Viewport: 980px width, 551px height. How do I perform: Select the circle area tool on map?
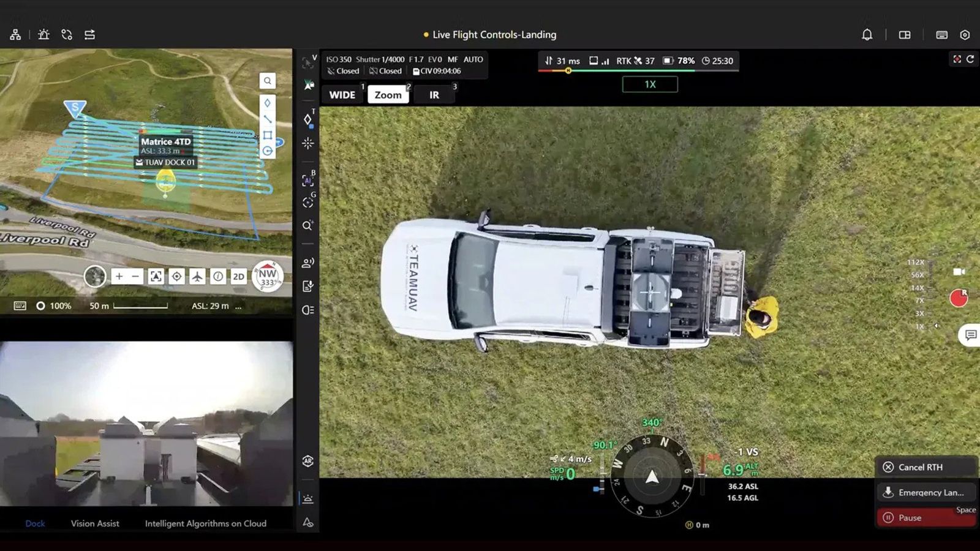(x=268, y=151)
